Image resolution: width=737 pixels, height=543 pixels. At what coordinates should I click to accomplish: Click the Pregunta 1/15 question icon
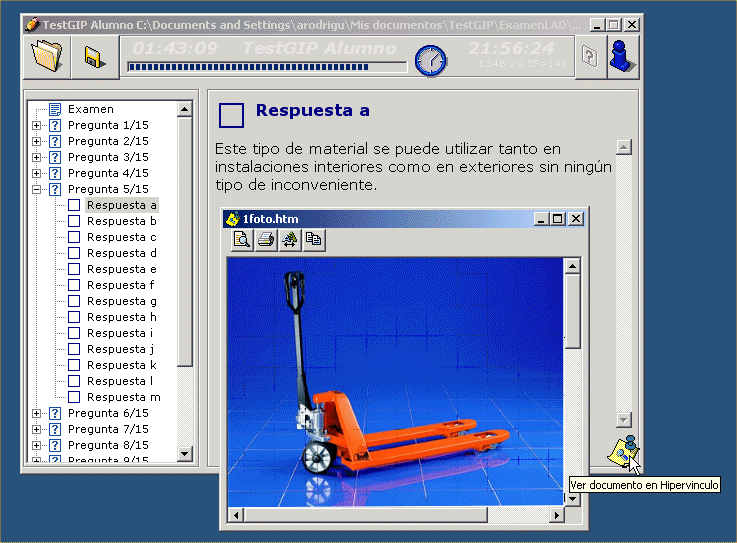tap(55, 125)
